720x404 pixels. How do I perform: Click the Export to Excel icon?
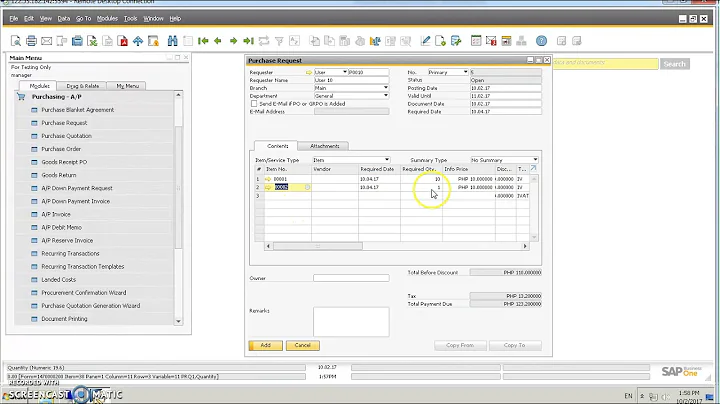pos(92,41)
